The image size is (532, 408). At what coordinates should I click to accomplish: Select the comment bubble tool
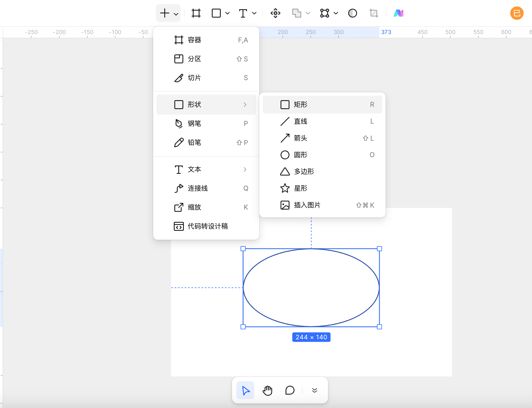(290, 390)
